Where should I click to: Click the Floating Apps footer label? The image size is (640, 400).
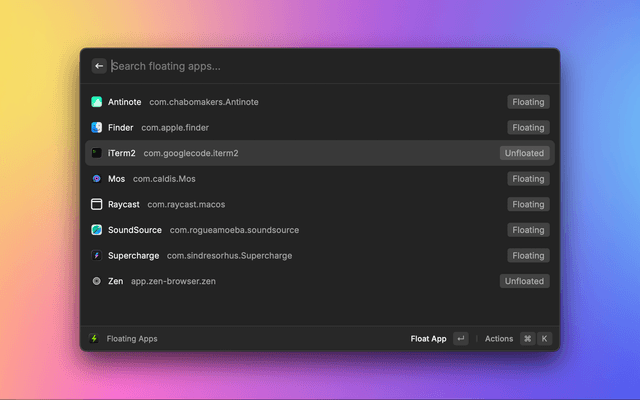(x=132, y=338)
